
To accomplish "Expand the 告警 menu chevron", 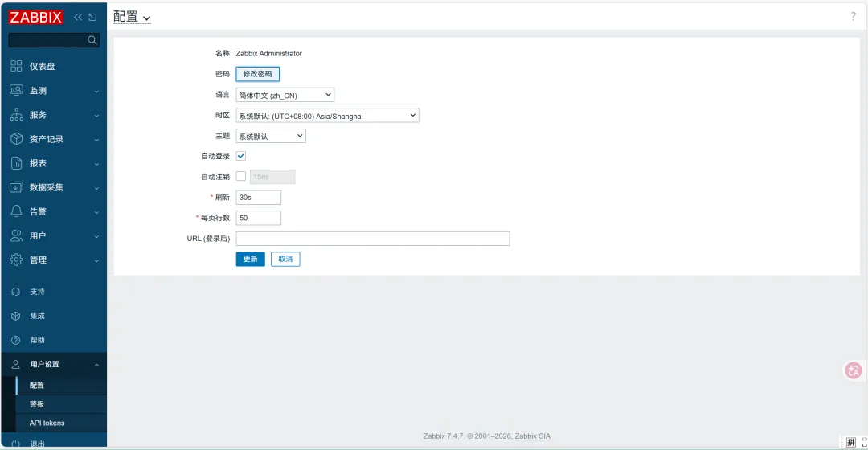I will (96, 213).
